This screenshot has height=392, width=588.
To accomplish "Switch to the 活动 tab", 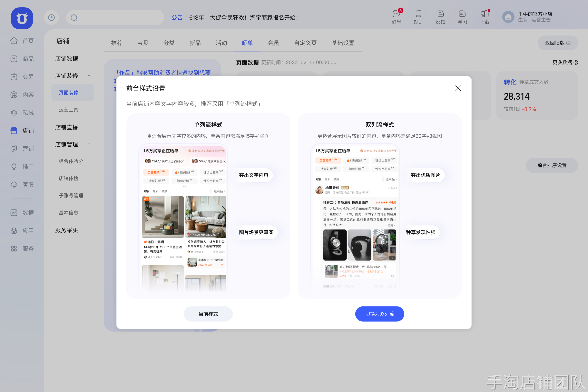I will [x=221, y=43].
